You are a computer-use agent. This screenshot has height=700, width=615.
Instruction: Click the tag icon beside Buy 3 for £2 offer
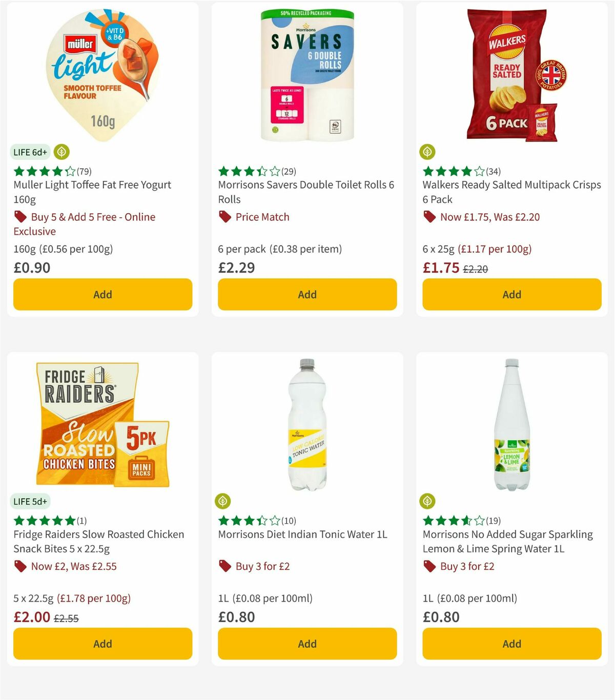[224, 567]
